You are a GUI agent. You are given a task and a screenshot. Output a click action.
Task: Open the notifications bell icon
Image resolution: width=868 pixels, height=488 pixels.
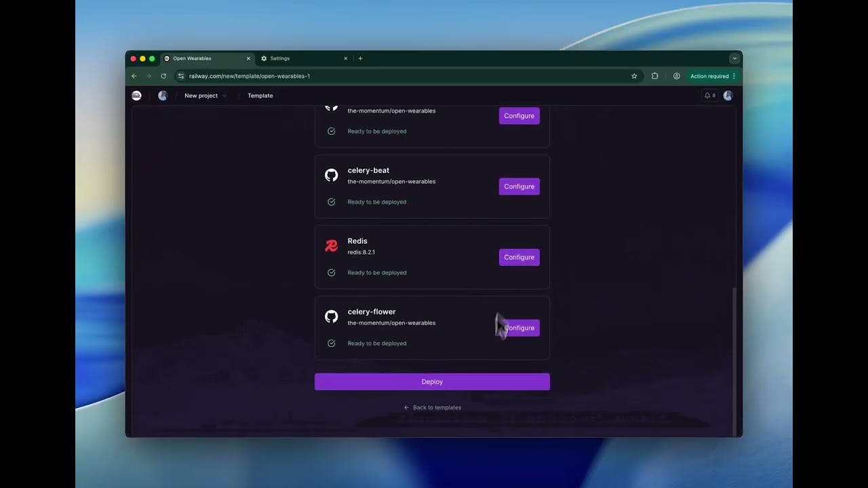tap(707, 96)
